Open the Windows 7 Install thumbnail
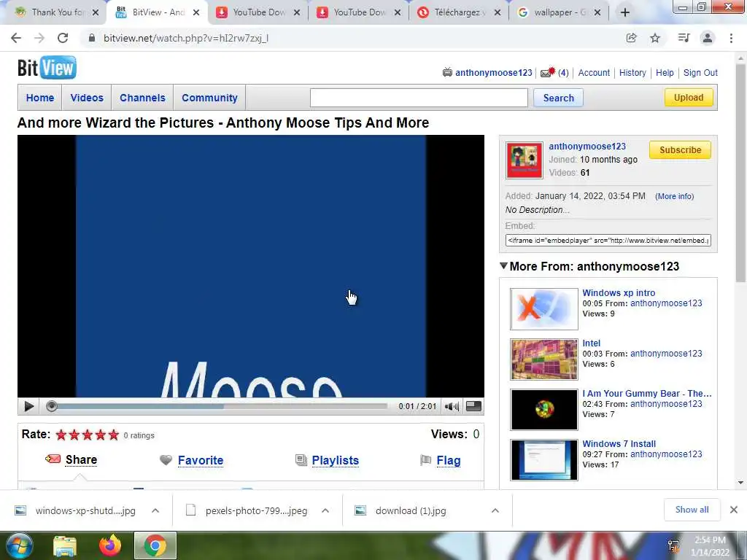This screenshot has width=747, height=560. pyautogui.click(x=544, y=459)
